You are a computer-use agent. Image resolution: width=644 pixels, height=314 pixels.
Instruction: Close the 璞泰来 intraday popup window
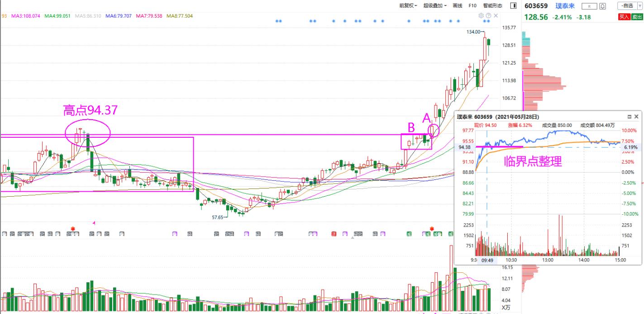coord(637,117)
